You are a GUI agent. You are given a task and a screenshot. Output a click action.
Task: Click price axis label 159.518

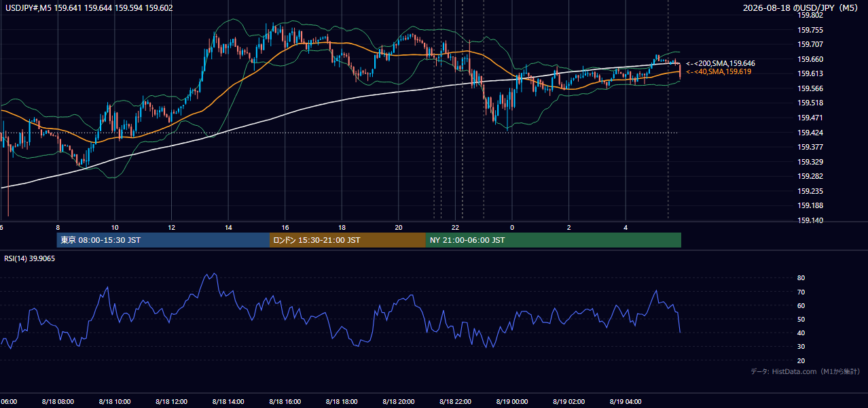click(810, 103)
